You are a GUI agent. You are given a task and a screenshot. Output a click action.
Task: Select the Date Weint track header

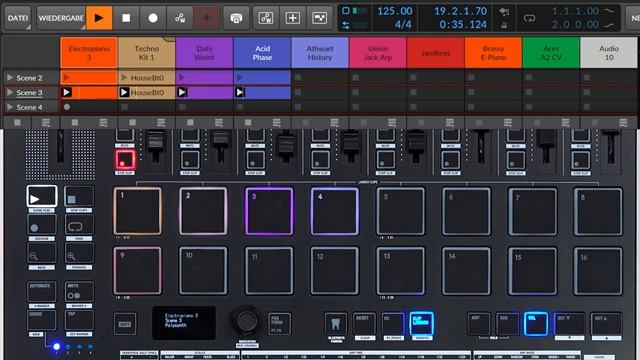[204, 53]
